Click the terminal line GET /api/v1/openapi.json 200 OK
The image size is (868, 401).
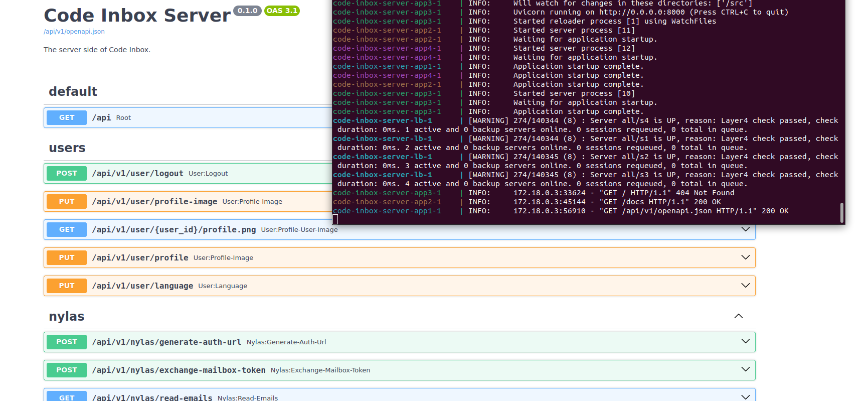(x=561, y=211)
